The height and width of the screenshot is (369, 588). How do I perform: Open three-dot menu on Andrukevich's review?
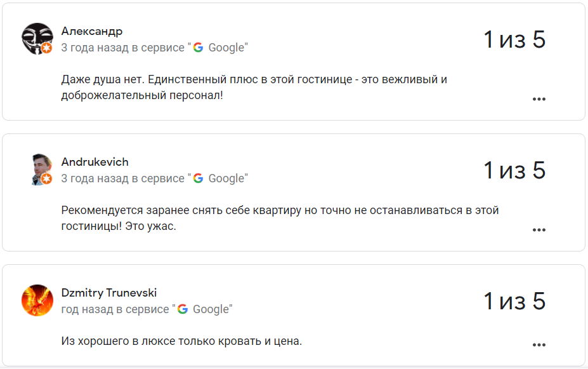coord(539,230)
